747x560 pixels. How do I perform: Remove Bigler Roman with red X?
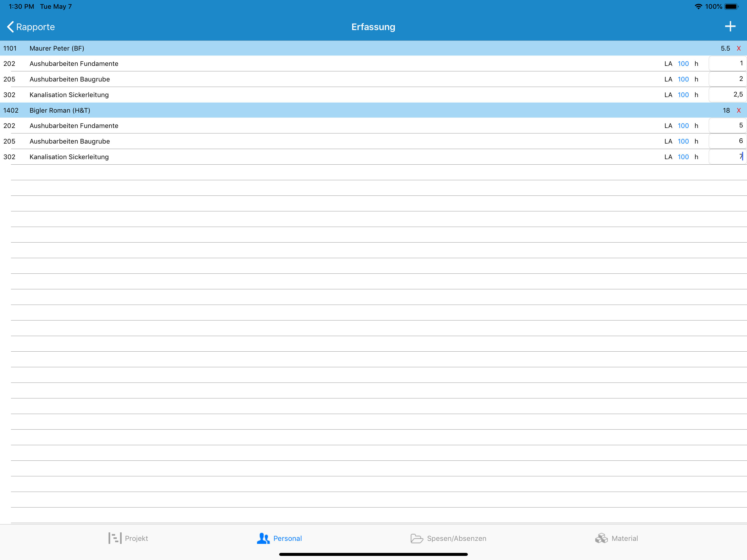[739, 110]
